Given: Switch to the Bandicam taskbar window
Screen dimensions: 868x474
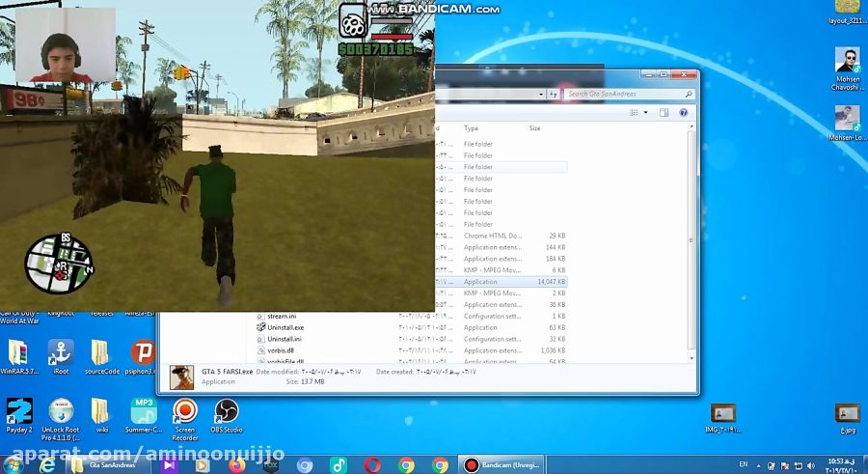Looking at the screenshot, I should [x=502, y=464].
